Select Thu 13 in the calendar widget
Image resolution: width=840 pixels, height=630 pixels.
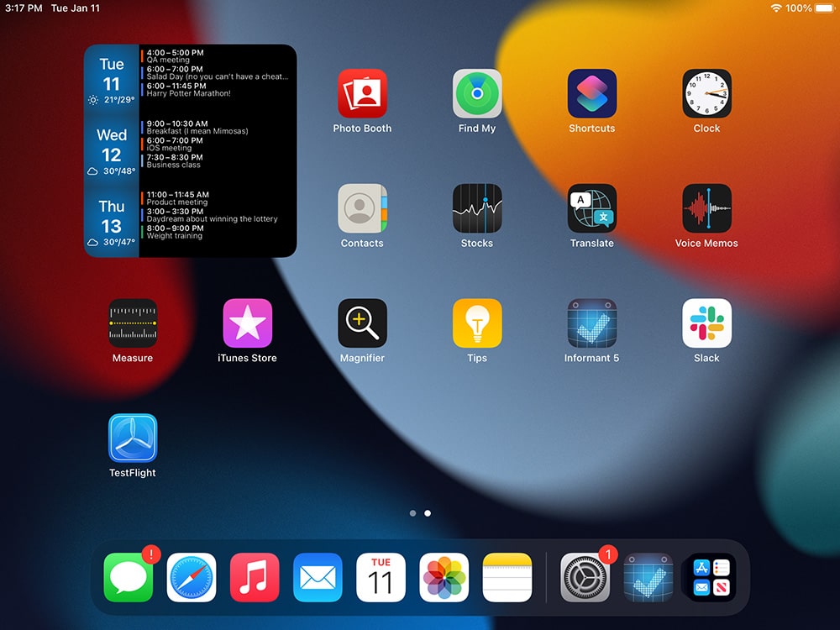(112, 223)
